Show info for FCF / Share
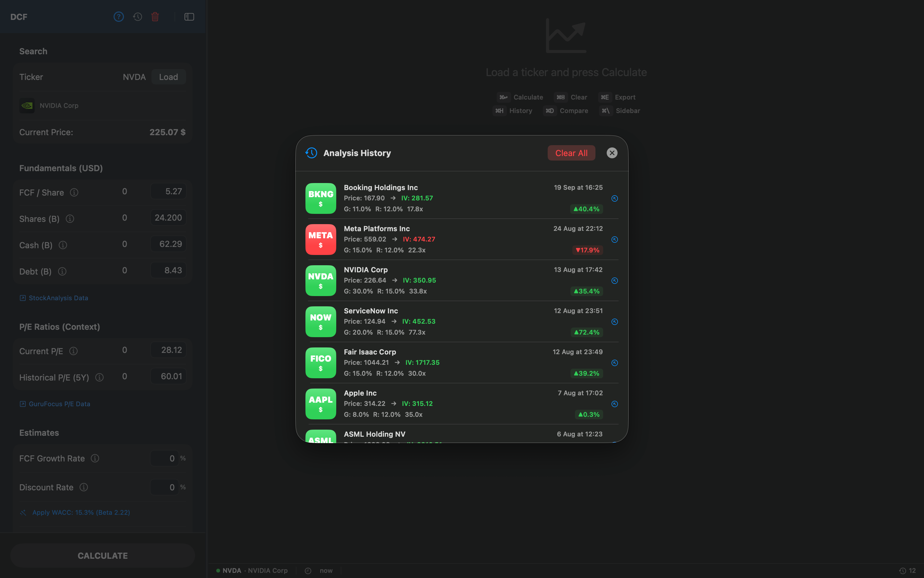Screen dimensions: 924x578 pos(74,192)
